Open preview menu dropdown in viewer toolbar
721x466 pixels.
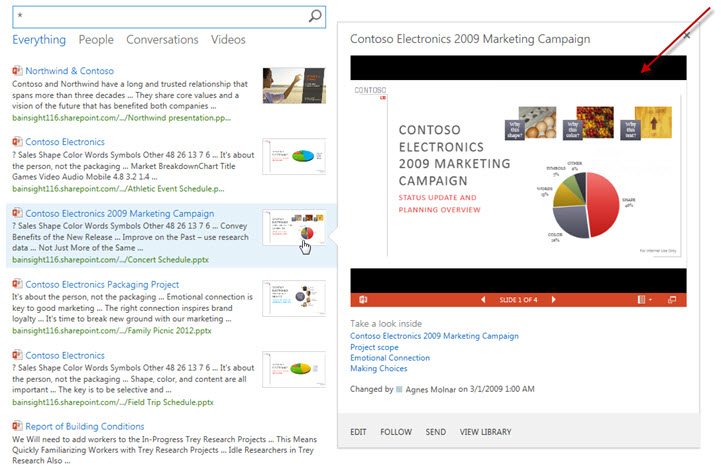click(645, 299)
